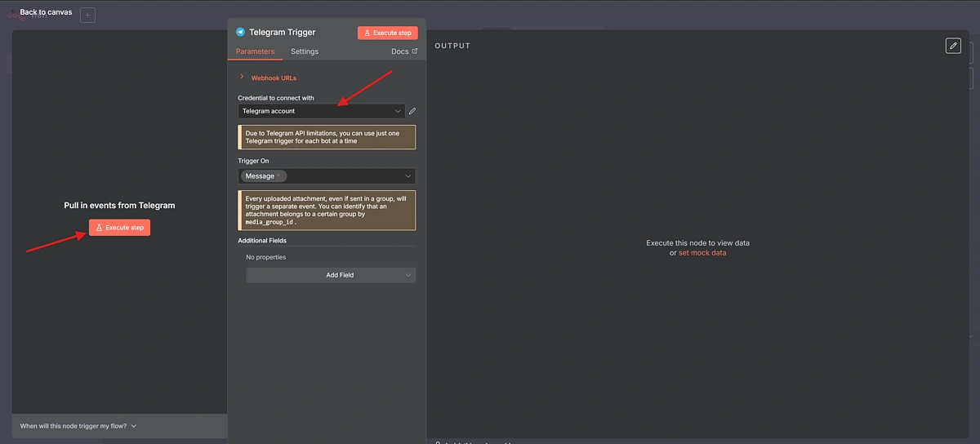Go Back to canvas
This screenshot has height=444, width=980.
(46, 12)
